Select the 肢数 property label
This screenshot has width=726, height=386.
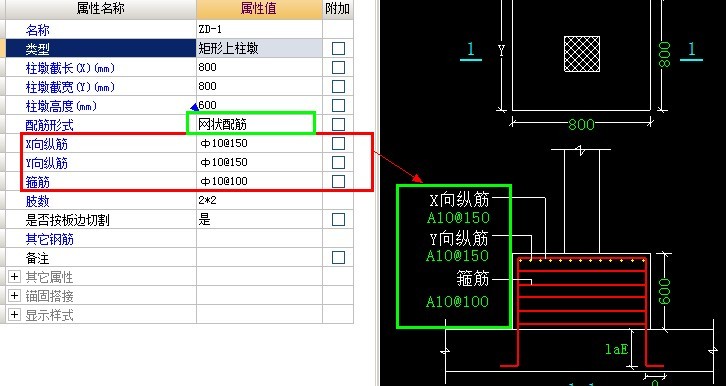coord(37,201)
